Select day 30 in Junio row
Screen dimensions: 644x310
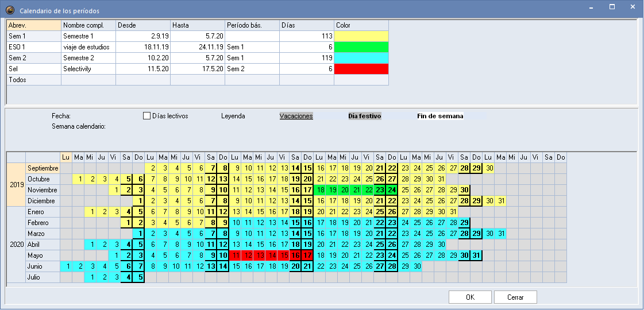pyautogui.click(x=417, y=266)
